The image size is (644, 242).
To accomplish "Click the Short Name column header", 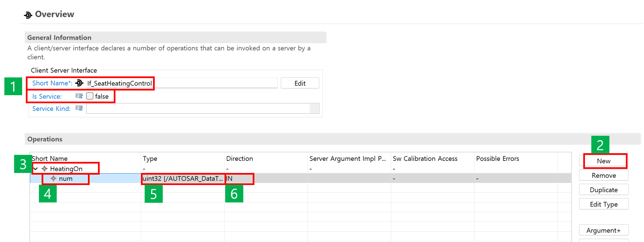I will click(x=50, y=159).
